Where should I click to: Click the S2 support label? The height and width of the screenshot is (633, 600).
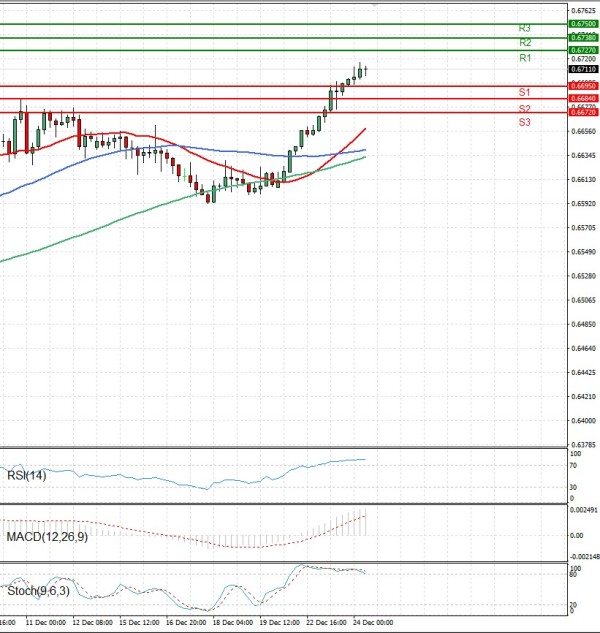(x=524, y=107)
